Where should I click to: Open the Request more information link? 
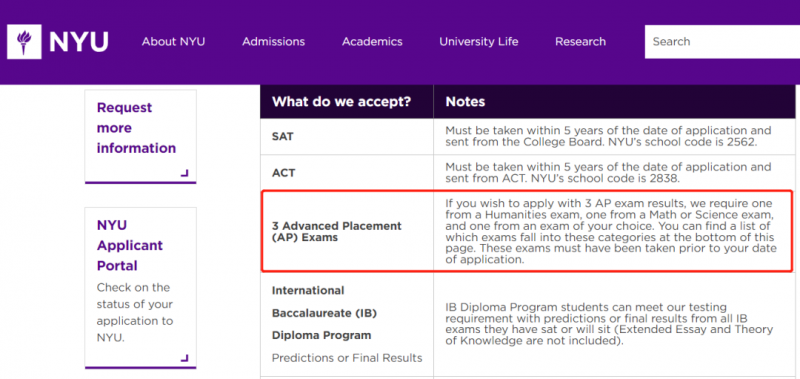pyautogui.click(x=136, y=128)
